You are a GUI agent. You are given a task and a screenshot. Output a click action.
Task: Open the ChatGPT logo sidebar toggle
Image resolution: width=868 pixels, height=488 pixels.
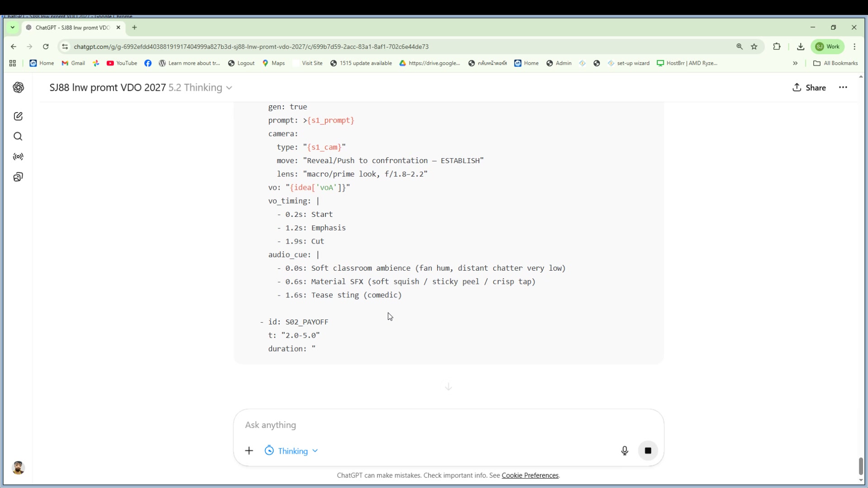(18, 88)
